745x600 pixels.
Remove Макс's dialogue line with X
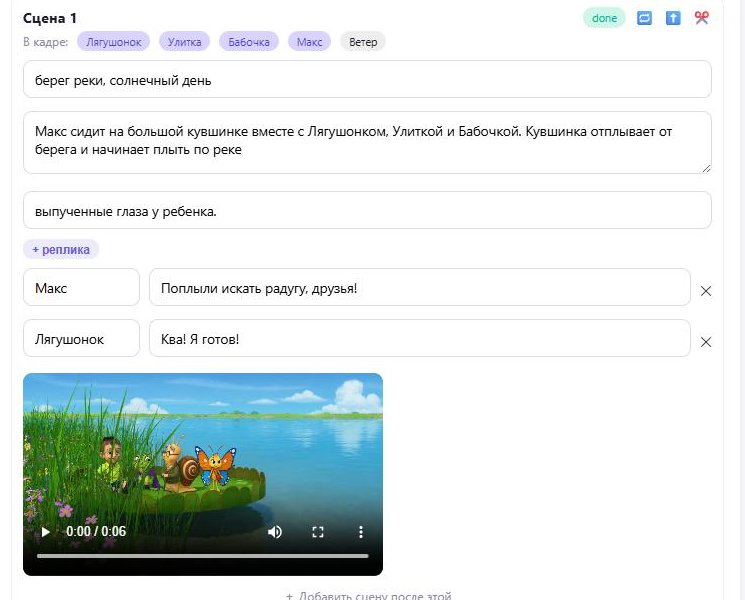[706, 291]
